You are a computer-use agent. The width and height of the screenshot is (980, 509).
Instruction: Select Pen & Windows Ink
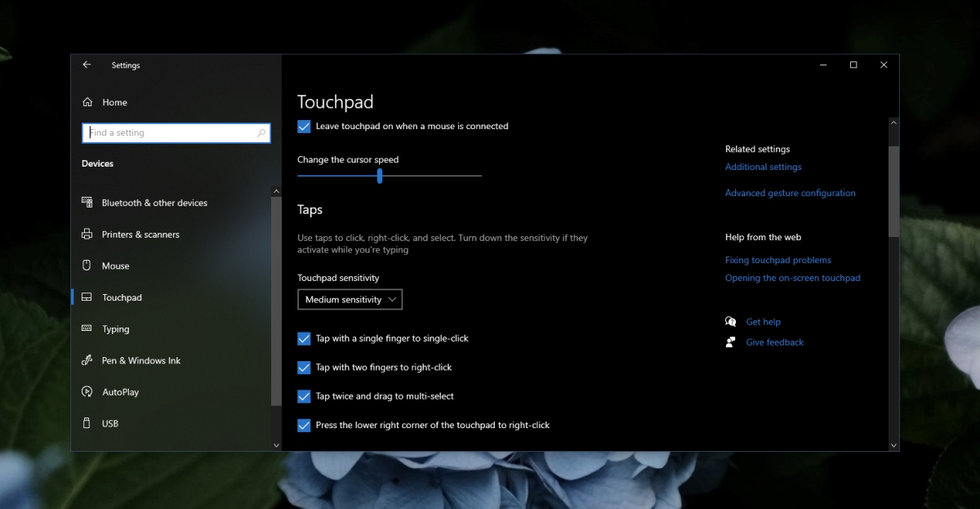[87, 360]
